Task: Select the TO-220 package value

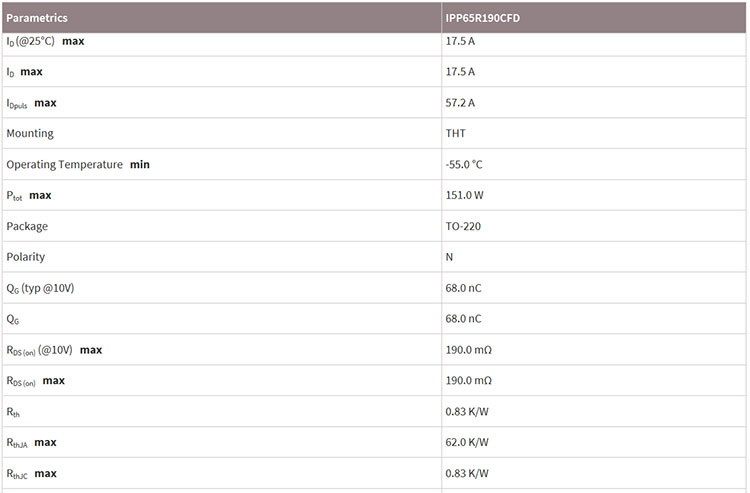Action: (x=463, y=226)
